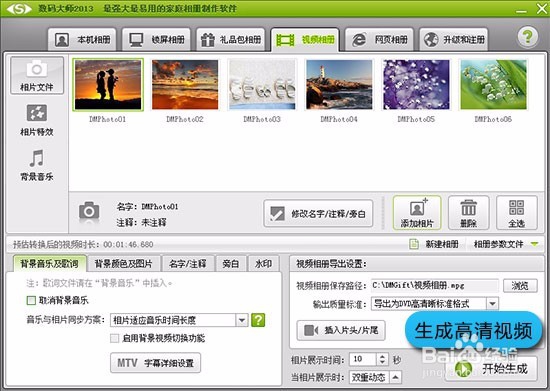This screenshot has height=391, width=550.
Task: Open 输出质量标准 dropdown
Action: point(435,303)
